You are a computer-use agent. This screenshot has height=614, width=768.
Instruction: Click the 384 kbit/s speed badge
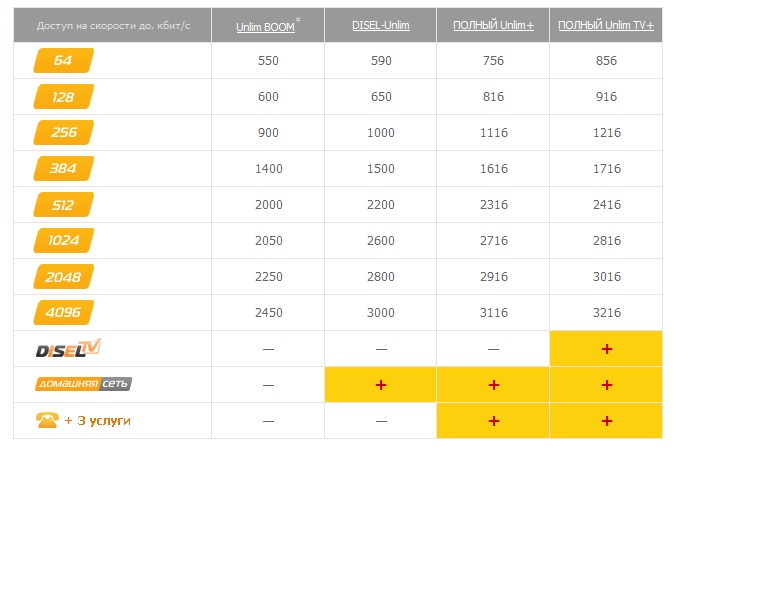coord(64,168)
